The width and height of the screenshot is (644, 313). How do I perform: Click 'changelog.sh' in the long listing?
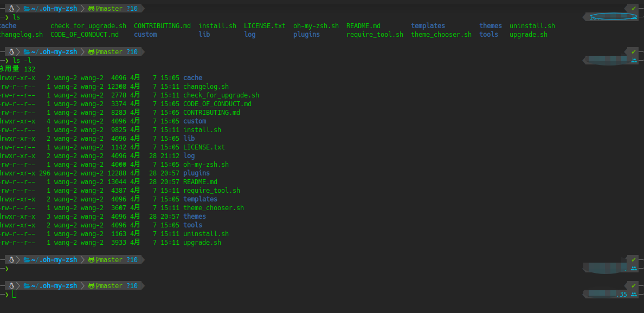point(206,87)
